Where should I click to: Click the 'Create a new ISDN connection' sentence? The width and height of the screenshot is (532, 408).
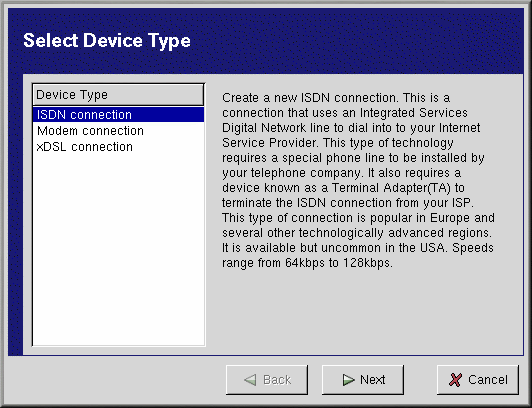[309, 98]
